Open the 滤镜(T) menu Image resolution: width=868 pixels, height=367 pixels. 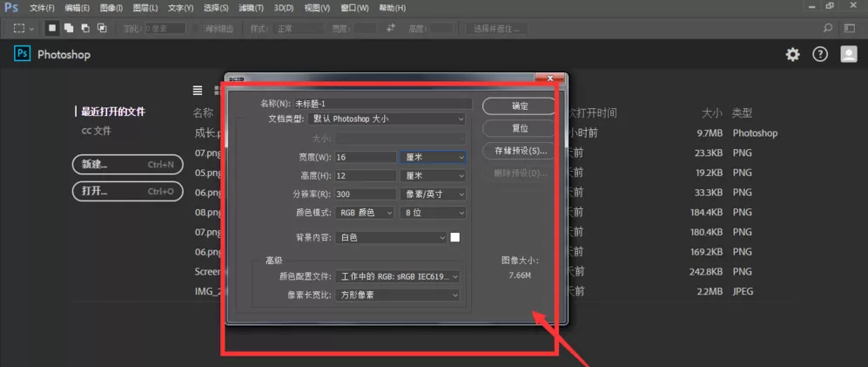tap(251, 8)
